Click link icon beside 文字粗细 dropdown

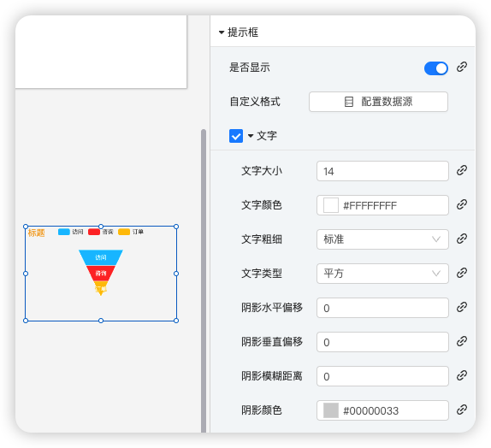462,239
